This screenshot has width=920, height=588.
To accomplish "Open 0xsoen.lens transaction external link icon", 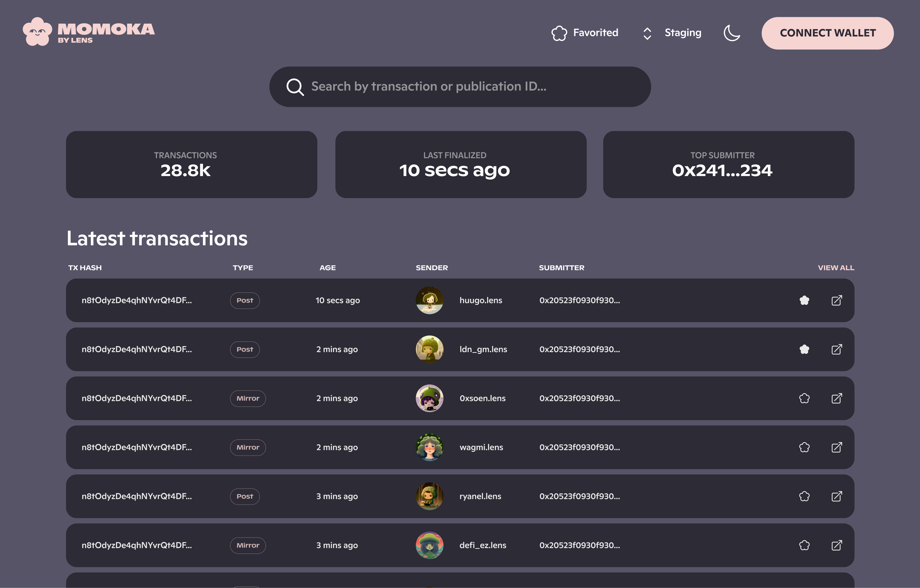I will tap(836, 398).
